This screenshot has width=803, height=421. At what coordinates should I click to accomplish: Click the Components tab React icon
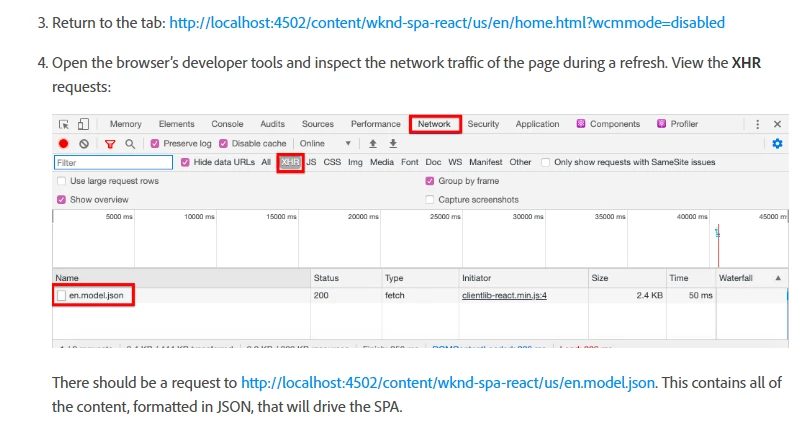tap(581, 123)
